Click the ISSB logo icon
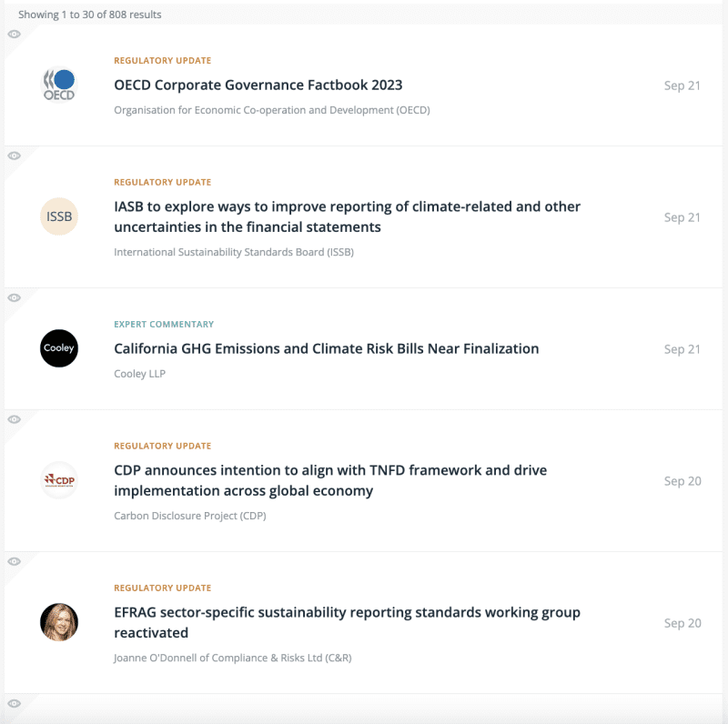The height and width of the screenshot is (724, 728). [59, 216]
